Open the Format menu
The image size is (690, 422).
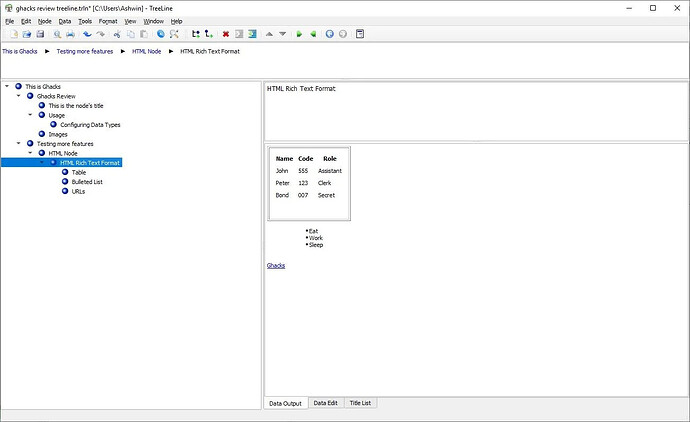107,20
